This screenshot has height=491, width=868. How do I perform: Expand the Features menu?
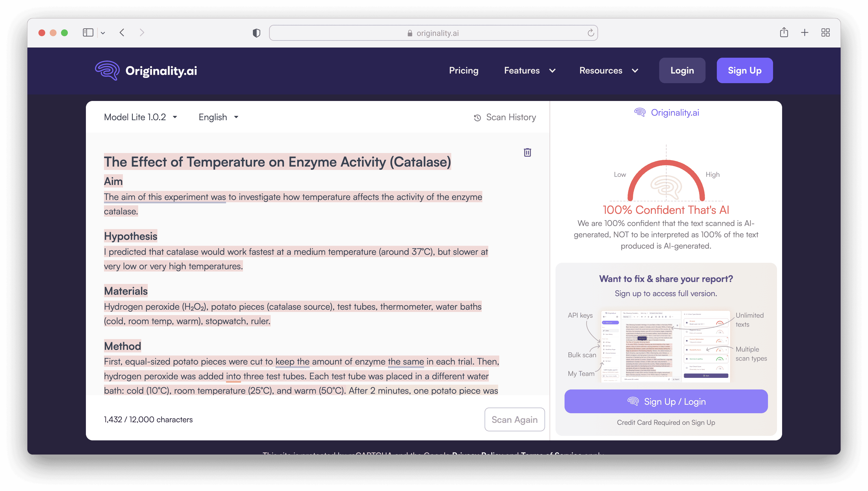(529, 70)
